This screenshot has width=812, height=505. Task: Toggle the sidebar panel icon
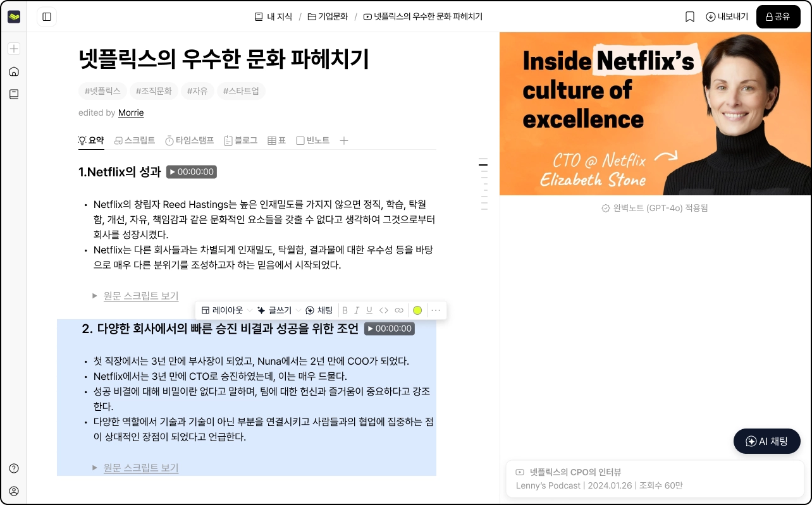click(47, 17)
